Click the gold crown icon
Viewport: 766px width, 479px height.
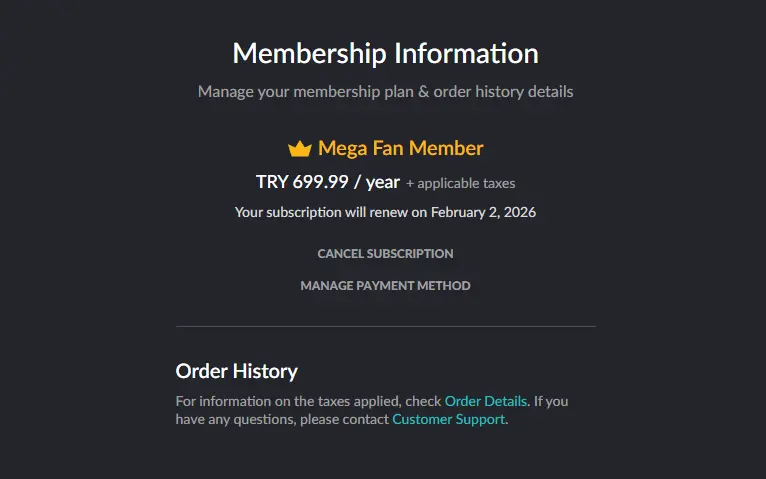[299, 148]
